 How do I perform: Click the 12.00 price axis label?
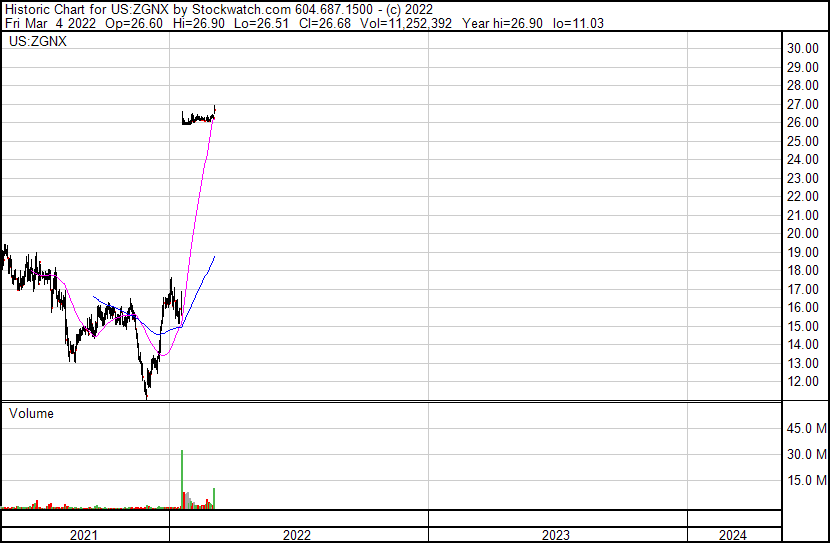[802, 382]
